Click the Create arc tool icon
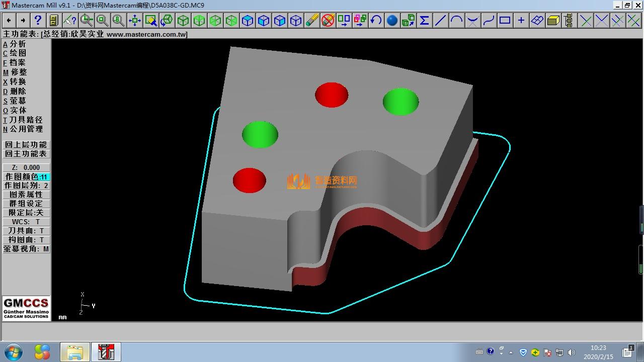The width and height of the screenshot is (644, 362). [x=456, y=20]
